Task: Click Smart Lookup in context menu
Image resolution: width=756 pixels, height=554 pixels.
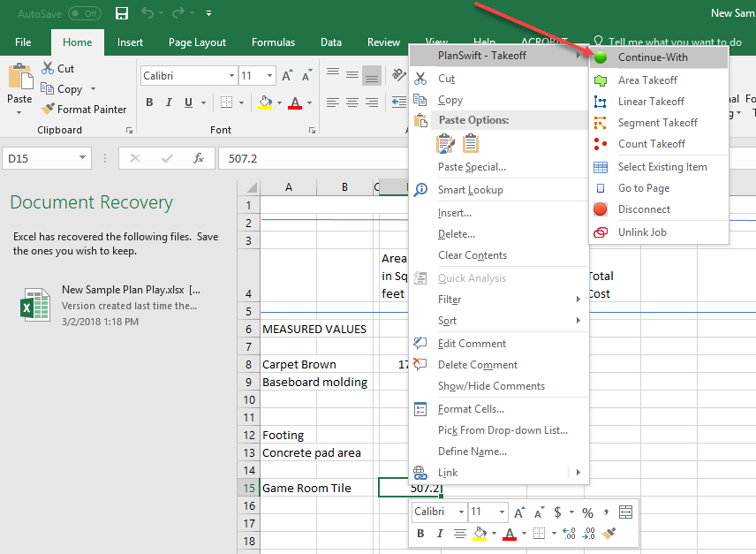Action: 498,190
